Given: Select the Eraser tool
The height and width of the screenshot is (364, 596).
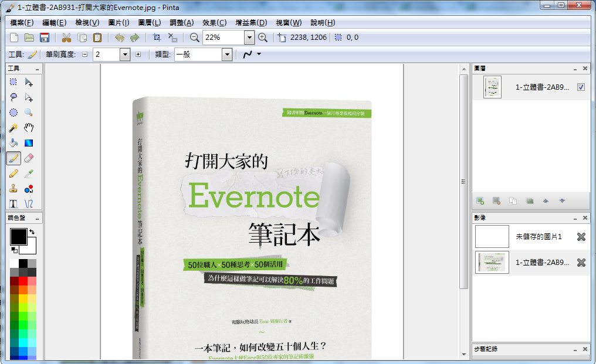Looking at the screenshot, I should point(29,158).
